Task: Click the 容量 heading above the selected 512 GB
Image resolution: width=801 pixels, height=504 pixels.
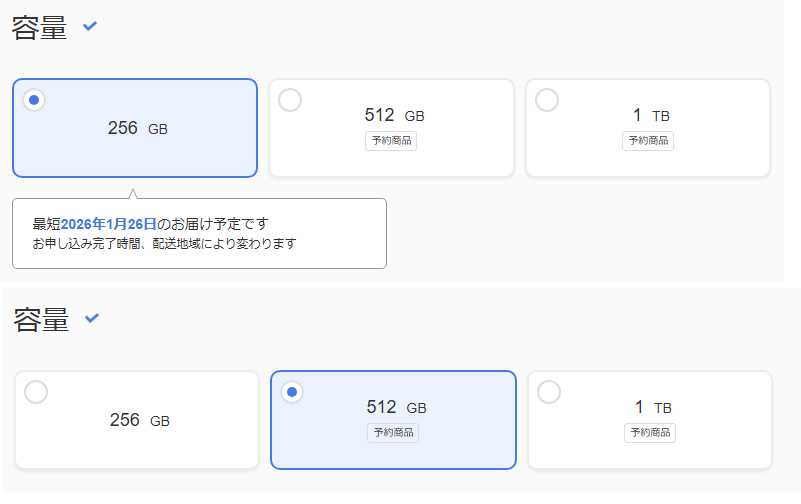Action: 41,320
